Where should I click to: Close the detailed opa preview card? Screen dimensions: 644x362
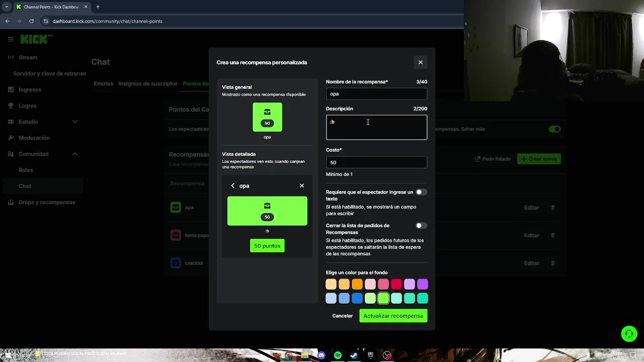point(302,186)
